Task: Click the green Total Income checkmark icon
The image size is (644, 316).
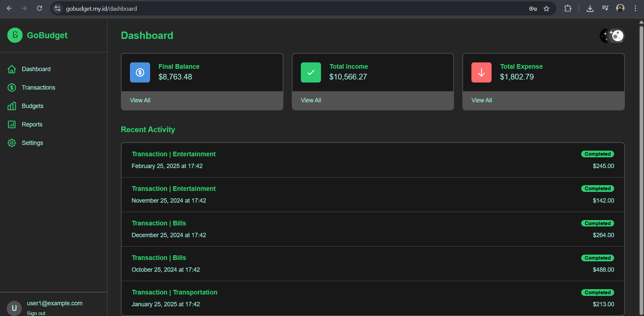Action: click(311, 72)
